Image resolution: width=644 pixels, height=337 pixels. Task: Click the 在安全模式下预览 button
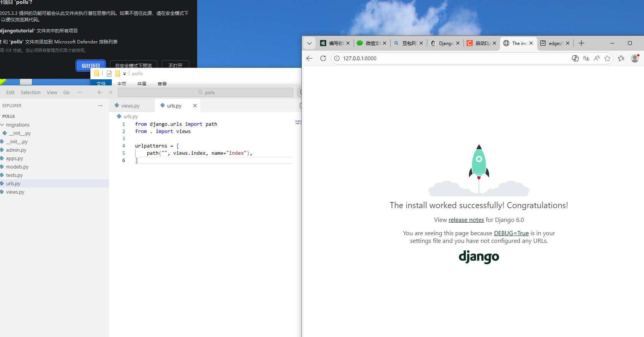(x=134, y=65)
